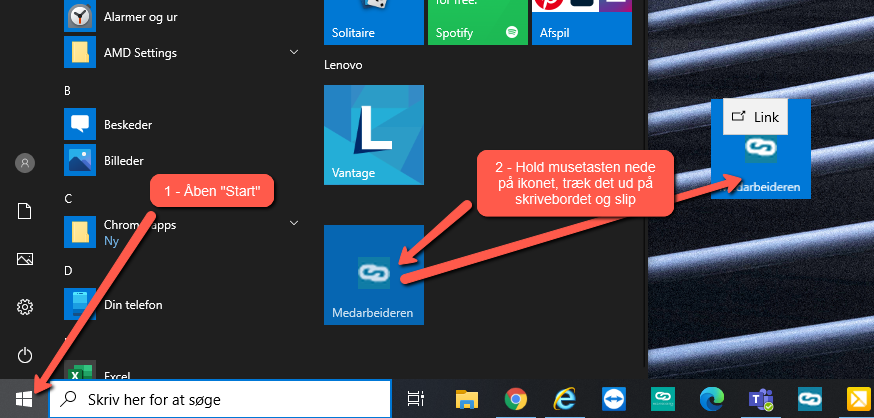This screenshot has height=418, width=874.
Task: Click the letter C section header
Action: [68, 199]
